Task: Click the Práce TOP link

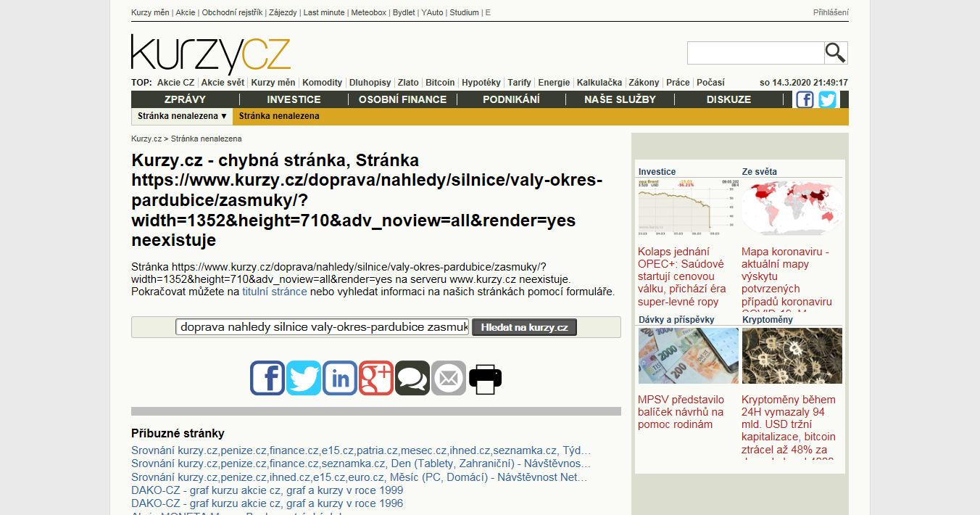Action: point(678,83)
